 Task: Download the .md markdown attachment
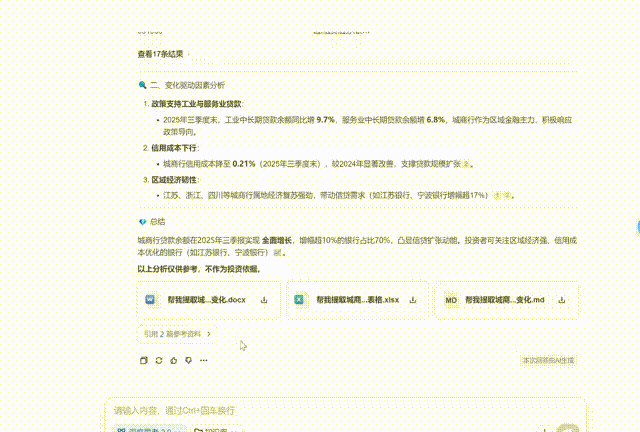562,300
